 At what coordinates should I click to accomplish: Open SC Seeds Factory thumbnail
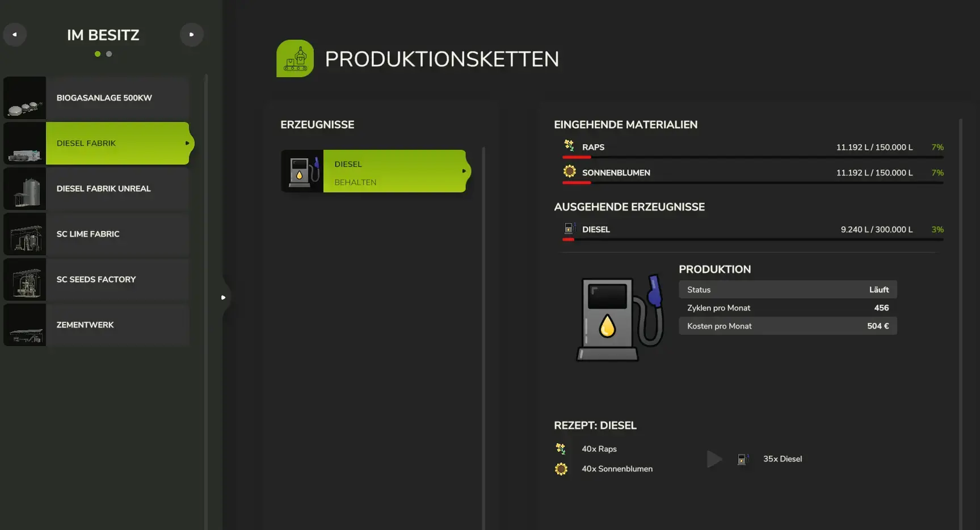click(25, 280)
